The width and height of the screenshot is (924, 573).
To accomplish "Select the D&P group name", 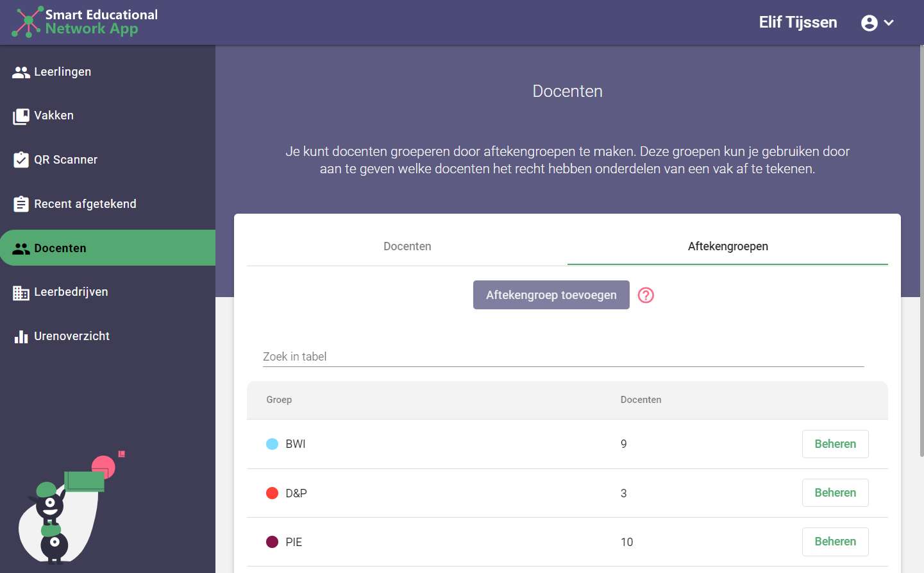I will (x=296, y=493).
